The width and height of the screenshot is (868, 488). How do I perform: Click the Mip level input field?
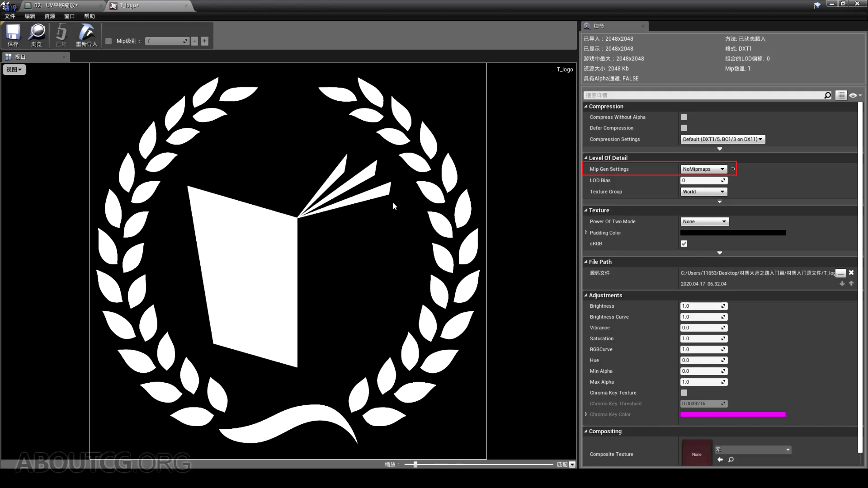click(x=166, y=41)
